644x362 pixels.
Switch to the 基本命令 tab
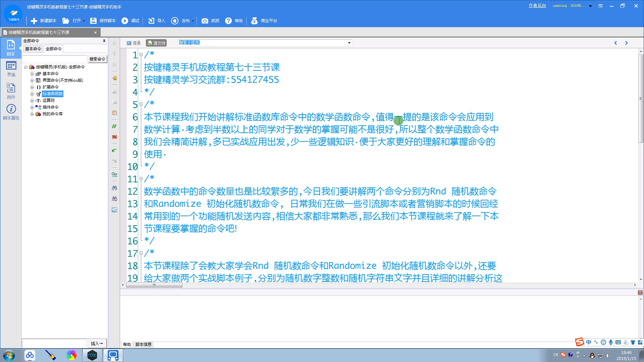pos(33,49)
